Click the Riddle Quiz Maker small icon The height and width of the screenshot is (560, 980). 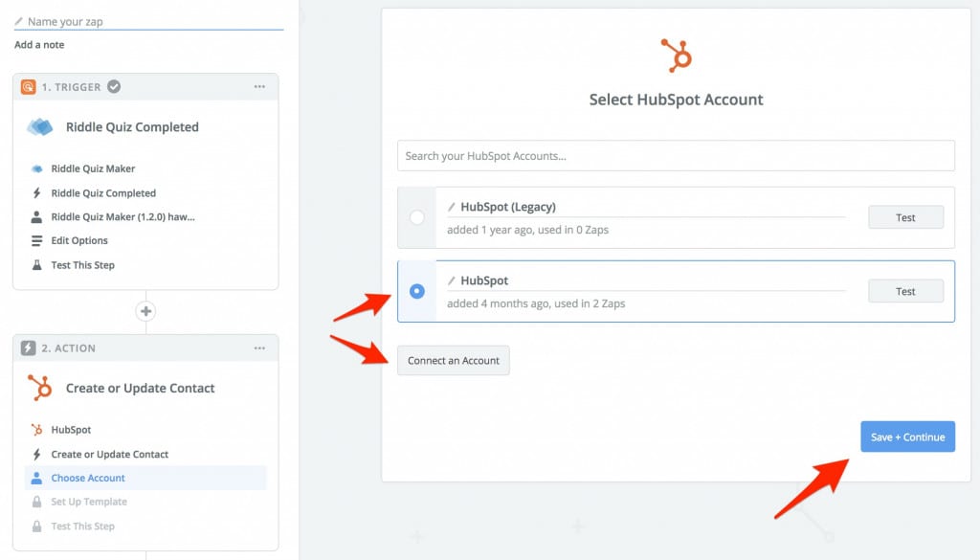(37, 168)
